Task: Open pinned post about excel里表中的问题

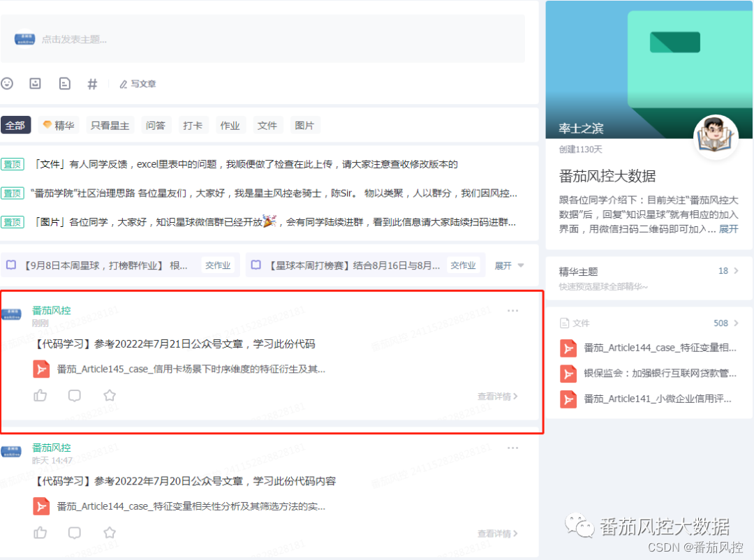Action: [245, 165]
